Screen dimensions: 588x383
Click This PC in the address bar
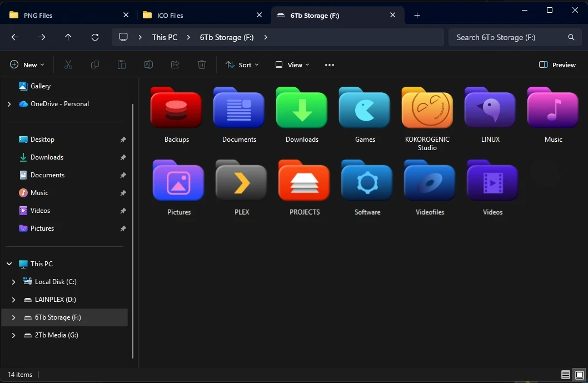click(165, 37)
